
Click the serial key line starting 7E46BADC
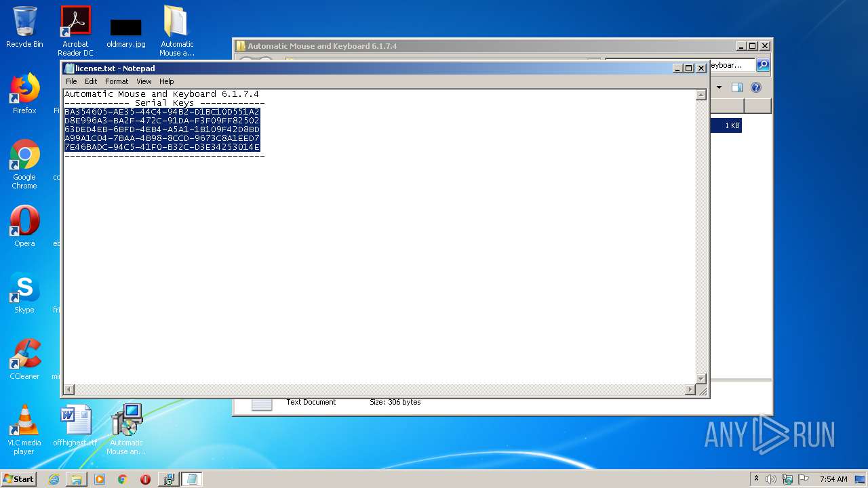coord(162,147)
